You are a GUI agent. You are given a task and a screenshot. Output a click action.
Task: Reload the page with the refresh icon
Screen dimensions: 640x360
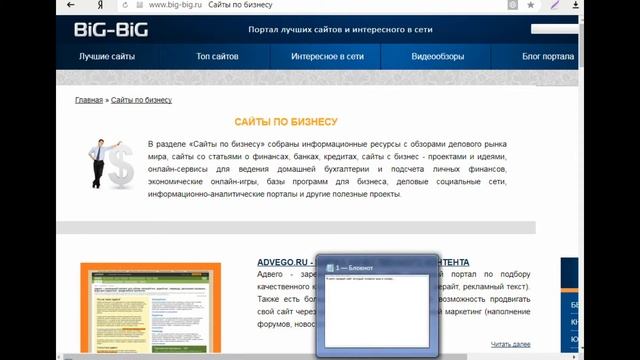coord(125,5)
